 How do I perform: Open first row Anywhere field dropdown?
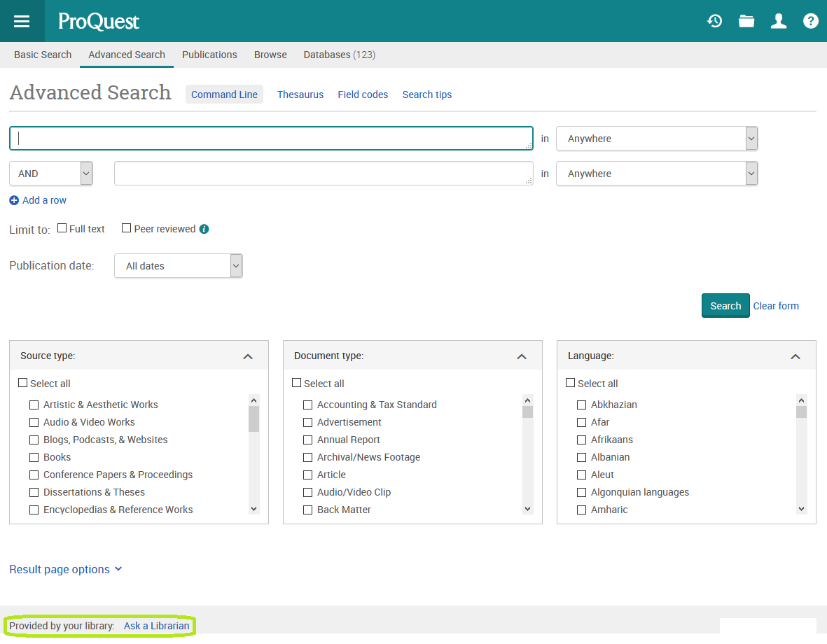(x=657, y=139)
